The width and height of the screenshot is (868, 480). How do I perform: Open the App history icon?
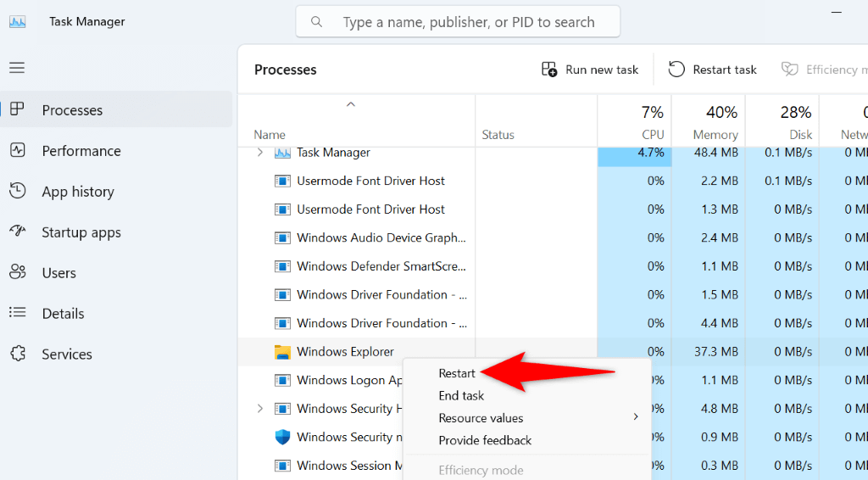(18, 192)
